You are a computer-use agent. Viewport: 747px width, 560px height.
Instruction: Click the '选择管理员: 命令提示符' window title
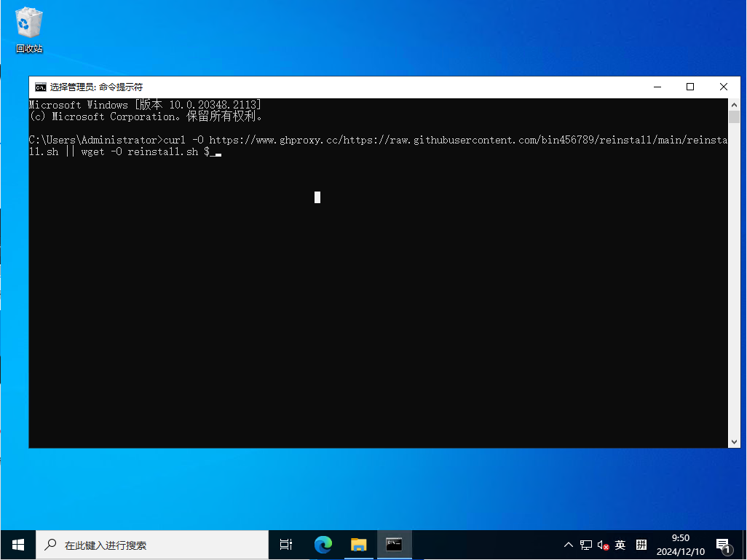96,87
